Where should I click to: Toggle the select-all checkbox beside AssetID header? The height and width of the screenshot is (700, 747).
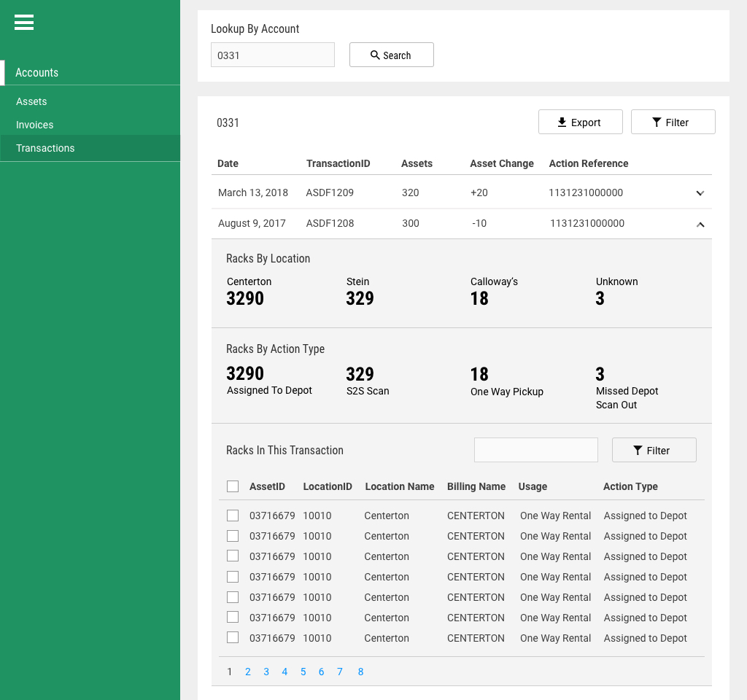[233, 486]
